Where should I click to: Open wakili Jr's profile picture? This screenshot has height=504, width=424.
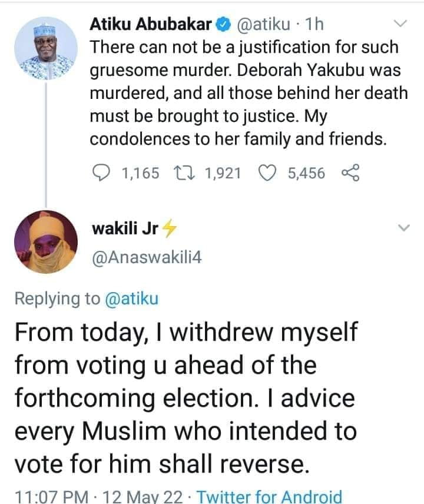pyautogui.click(x=46, y=242)
